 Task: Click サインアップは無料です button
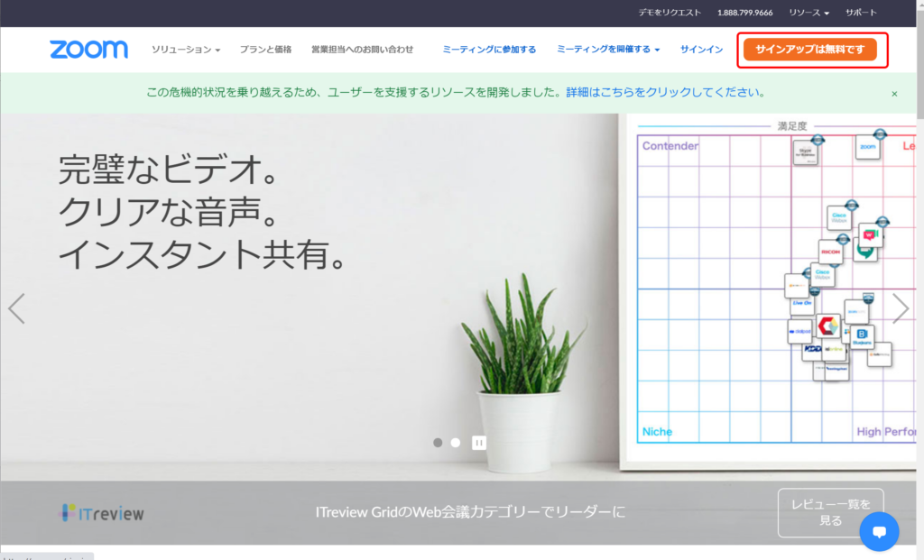click(809, 50)
